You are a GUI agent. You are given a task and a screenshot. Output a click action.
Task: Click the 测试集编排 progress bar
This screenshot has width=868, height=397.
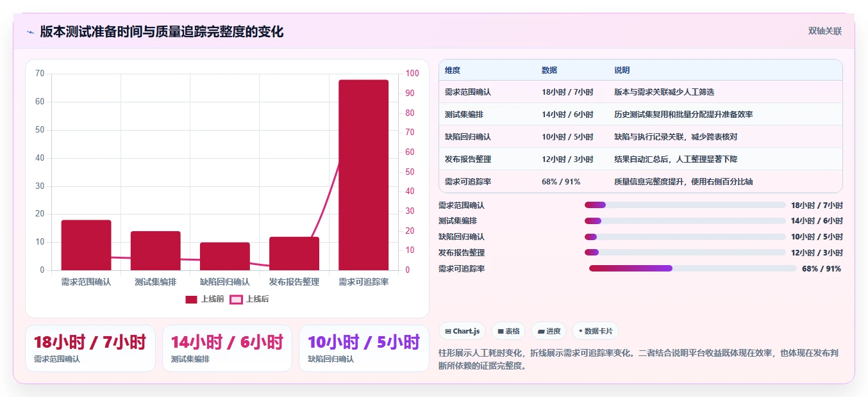(x=685, y=221)
